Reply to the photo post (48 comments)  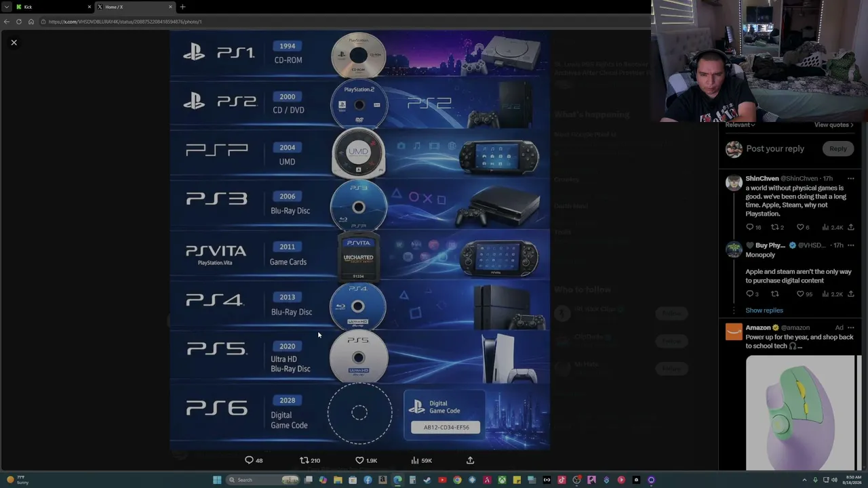254,460
